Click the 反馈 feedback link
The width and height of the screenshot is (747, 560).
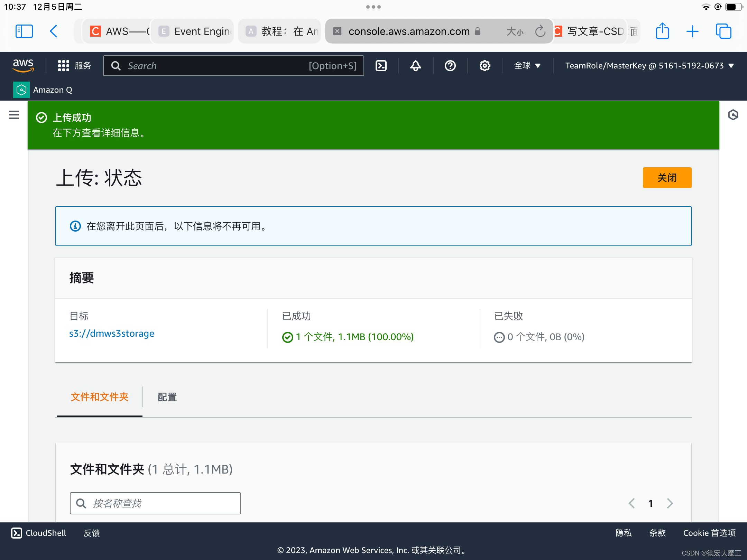tap(92, 533)
